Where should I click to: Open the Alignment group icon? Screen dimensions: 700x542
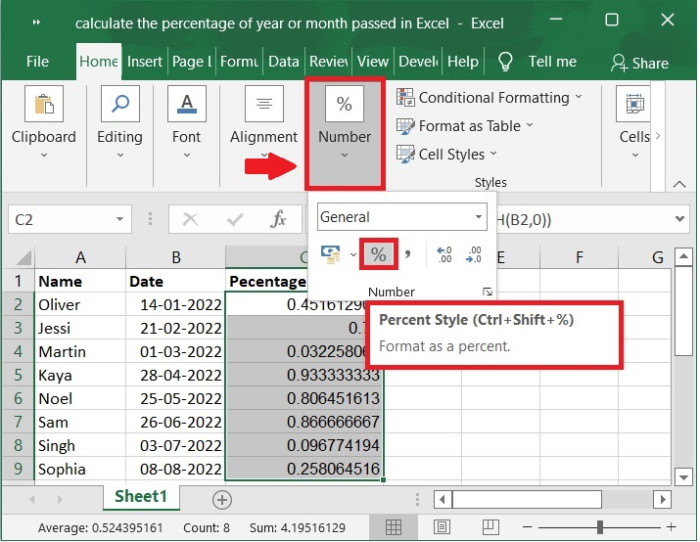264,104
